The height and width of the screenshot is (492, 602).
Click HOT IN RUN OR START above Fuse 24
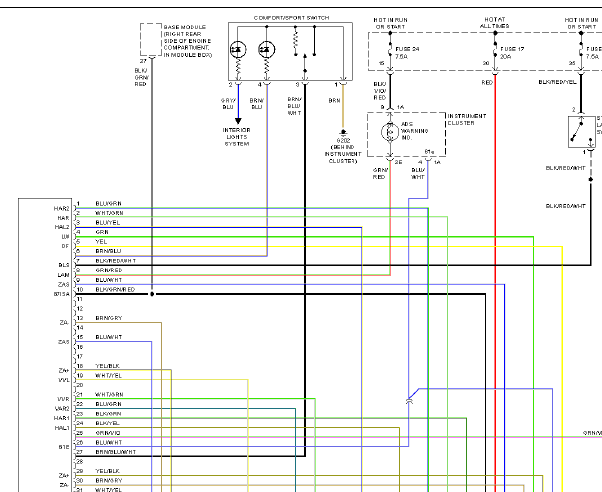390,23
